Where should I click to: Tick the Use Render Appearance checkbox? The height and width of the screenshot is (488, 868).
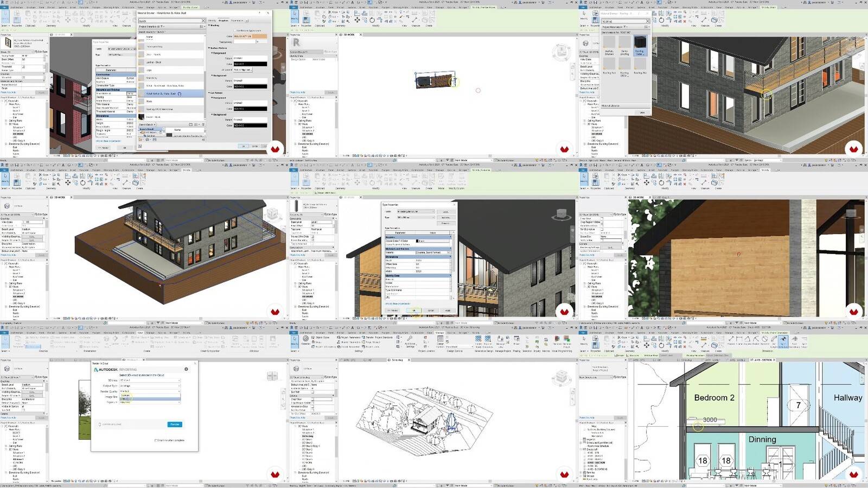[235, 30]
